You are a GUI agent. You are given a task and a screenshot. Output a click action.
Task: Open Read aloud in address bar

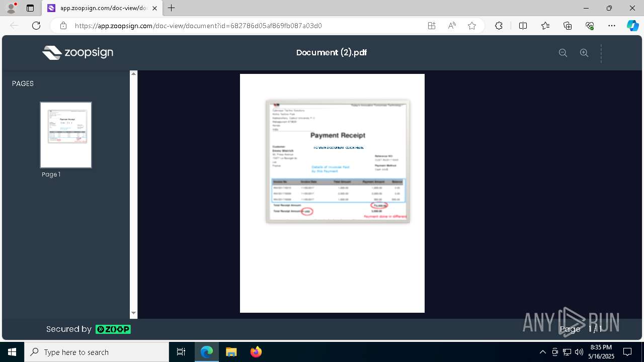[x=452, y=26]
